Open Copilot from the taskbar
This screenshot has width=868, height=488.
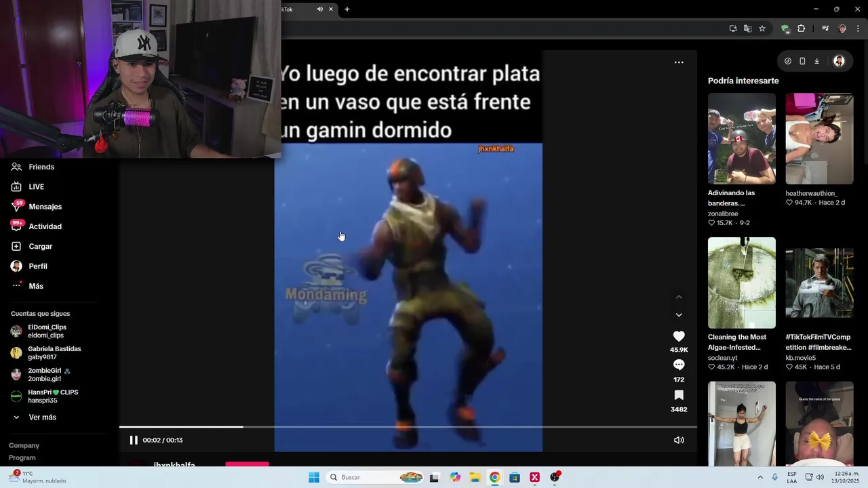455,477
